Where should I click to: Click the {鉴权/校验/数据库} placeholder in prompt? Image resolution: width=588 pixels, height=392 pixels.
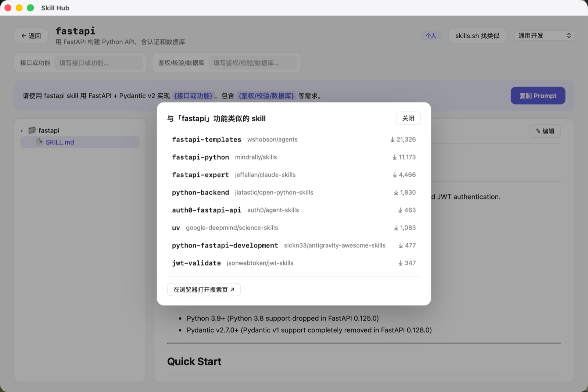pyautogui.click(x=266, y=96)
